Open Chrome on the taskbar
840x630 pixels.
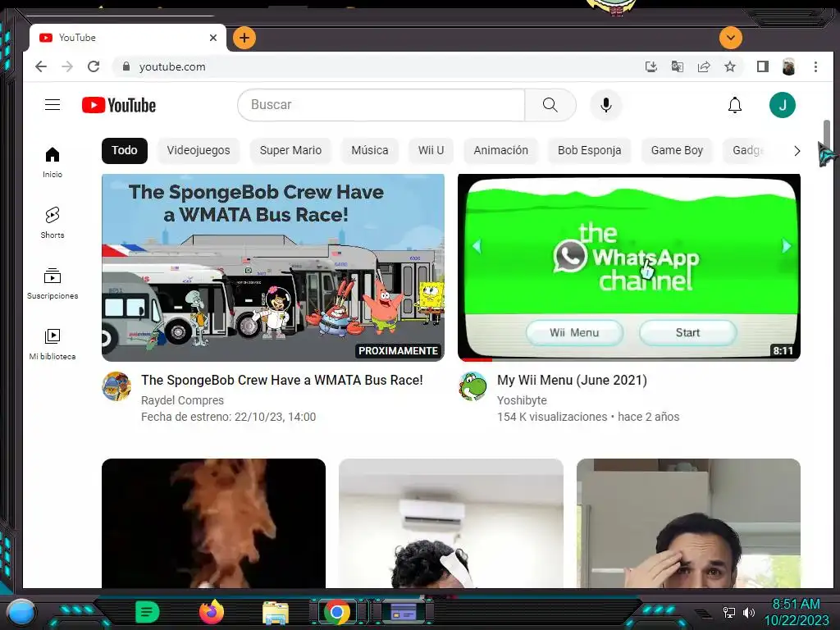[337, 612]
